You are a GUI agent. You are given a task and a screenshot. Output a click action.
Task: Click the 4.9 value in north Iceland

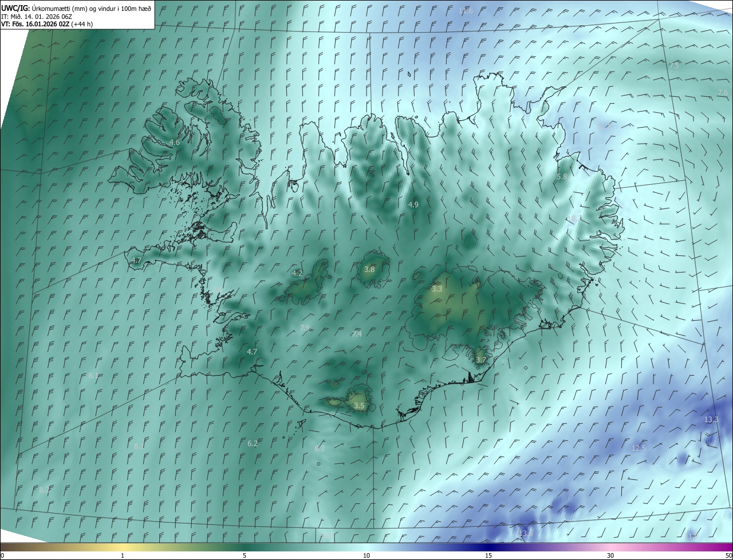(413, 204)
